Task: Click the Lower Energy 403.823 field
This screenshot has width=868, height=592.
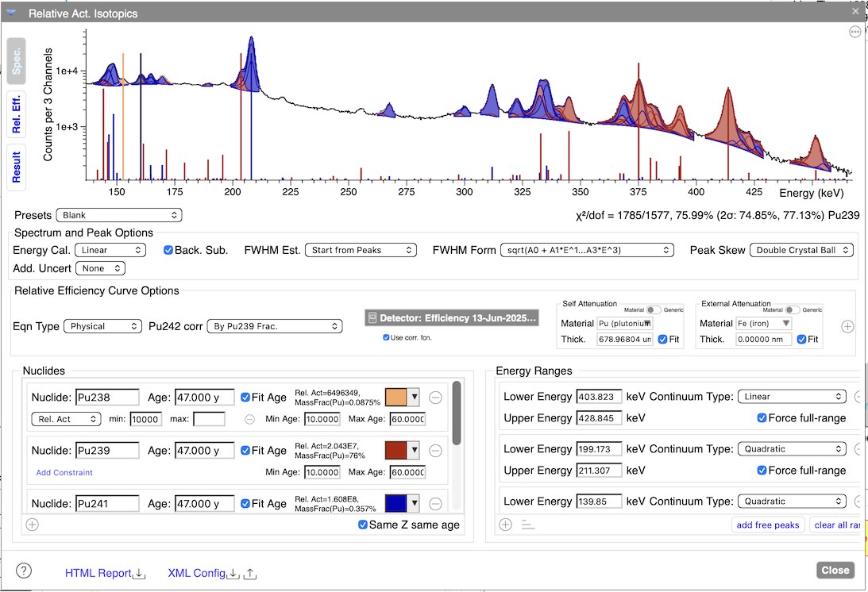Action: (x=599, y=397)
